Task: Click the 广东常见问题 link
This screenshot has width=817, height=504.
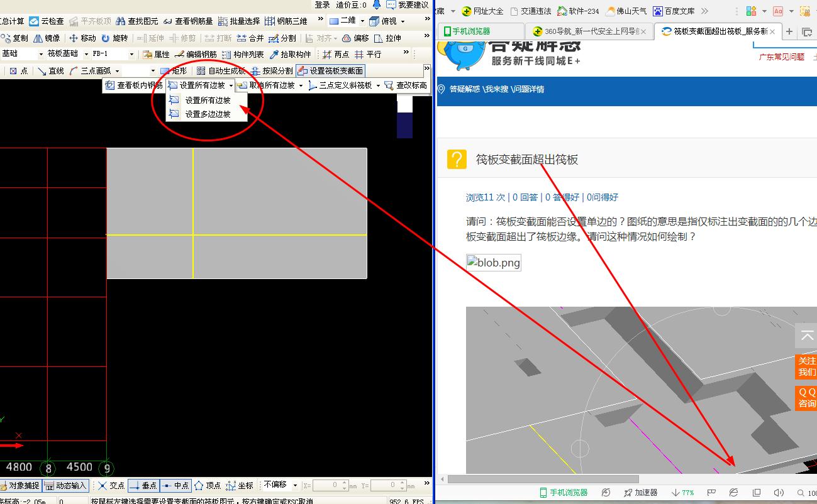Action: 781,57
